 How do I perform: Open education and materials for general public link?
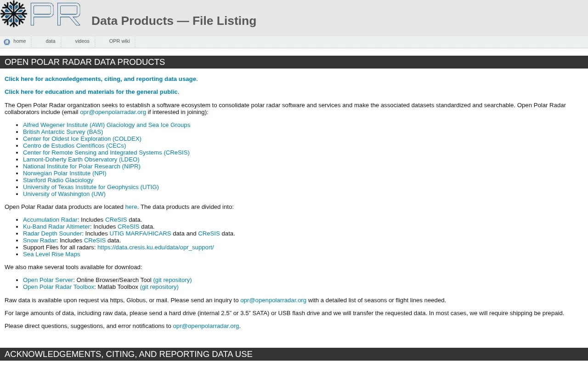point(91,92)
